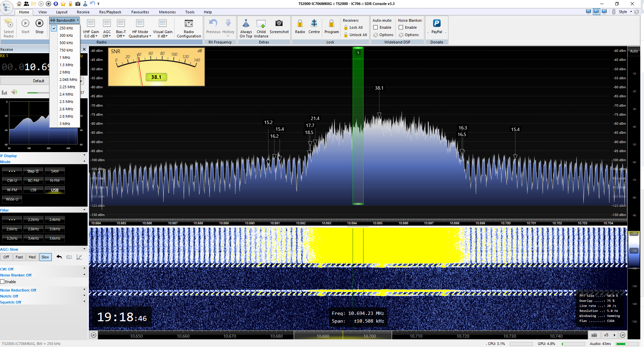Select the LSB mode button
The width and height of the screenshot is (644, 347).
point(33,190)
